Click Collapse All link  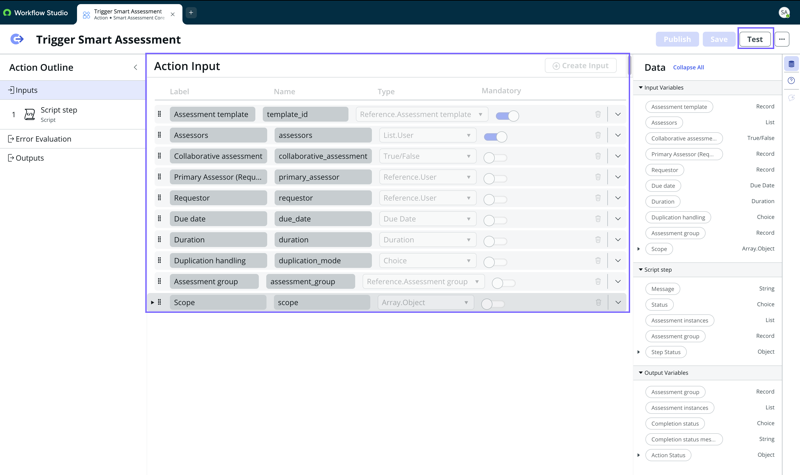(688, 67)
